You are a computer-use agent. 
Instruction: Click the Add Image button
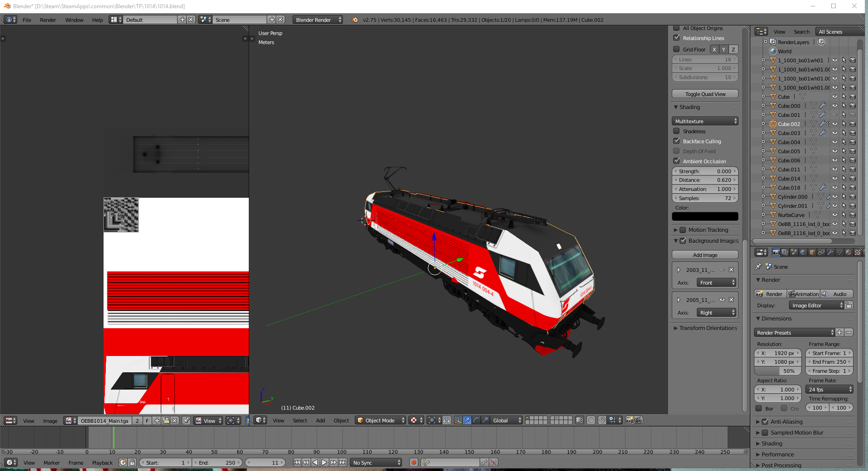pyautogui.click(x=705, y=255)
